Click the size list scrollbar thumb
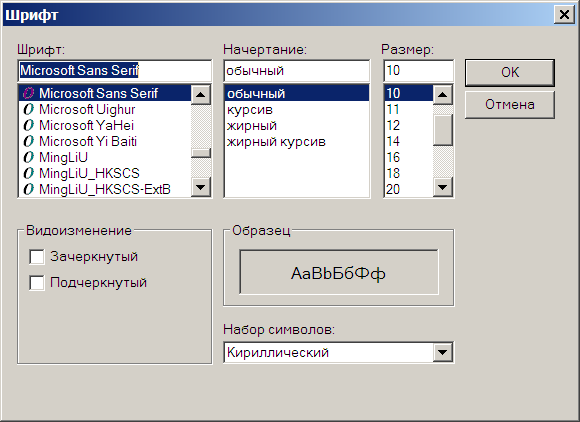This screenshot has height=422, width=580. (442, 130)
